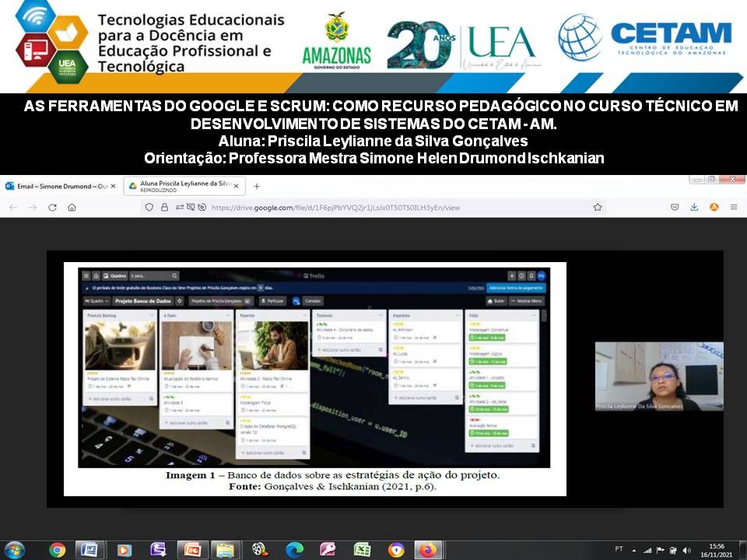Open the Firefox downloads panel
This screenshot has width=747, height=560.
694,208
